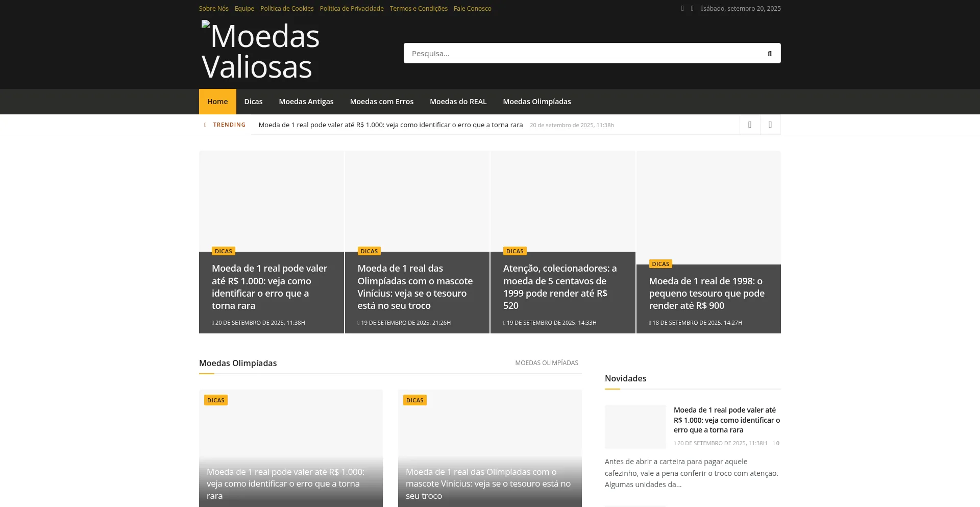The image size is (980, 507).
Task: Visit the Política de Privacidade link
Action: click(351, 9)
